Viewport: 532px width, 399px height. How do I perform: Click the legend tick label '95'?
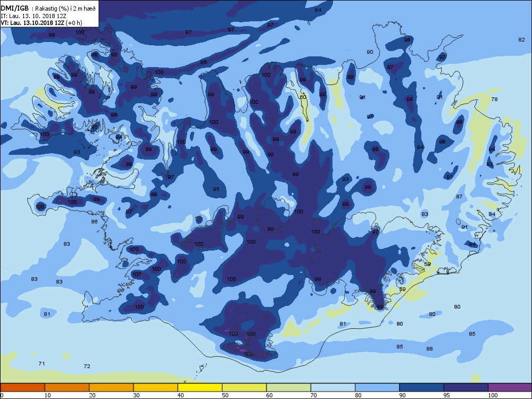pyautogui.click(x=447, y=395)
